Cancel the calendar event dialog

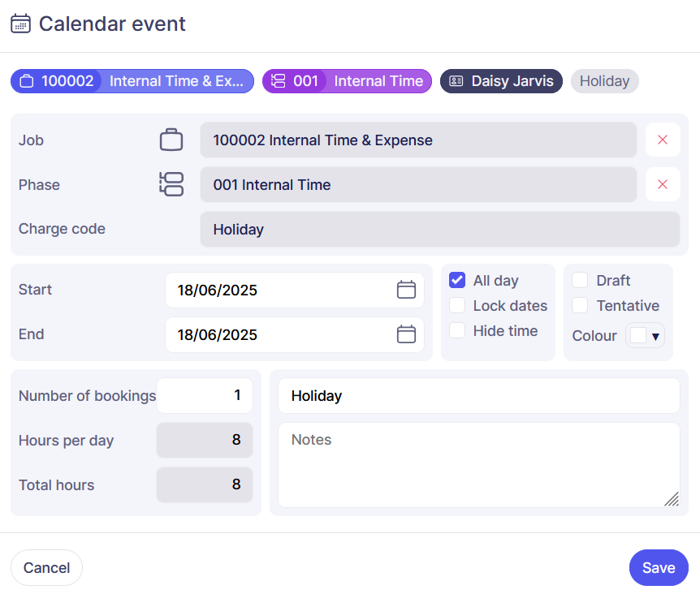46,568
